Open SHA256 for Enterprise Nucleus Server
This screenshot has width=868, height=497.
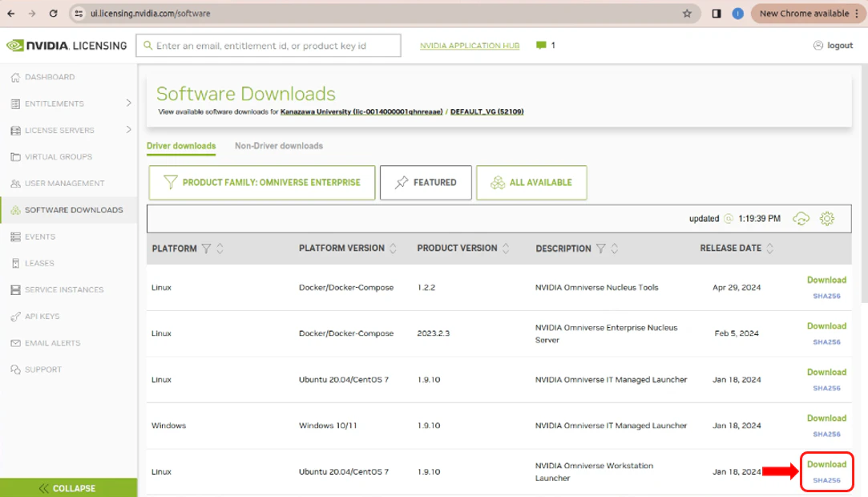coord(826,342)
